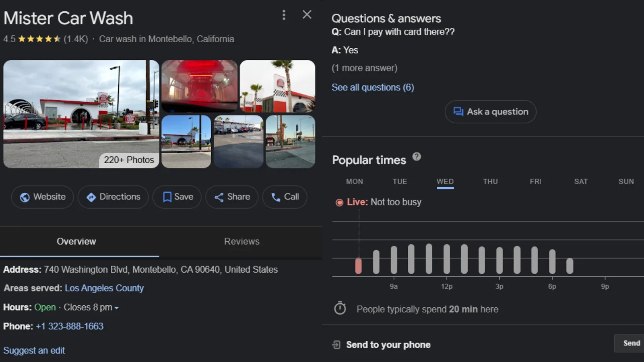Click the Mister Car Wash title

point(68,19)
